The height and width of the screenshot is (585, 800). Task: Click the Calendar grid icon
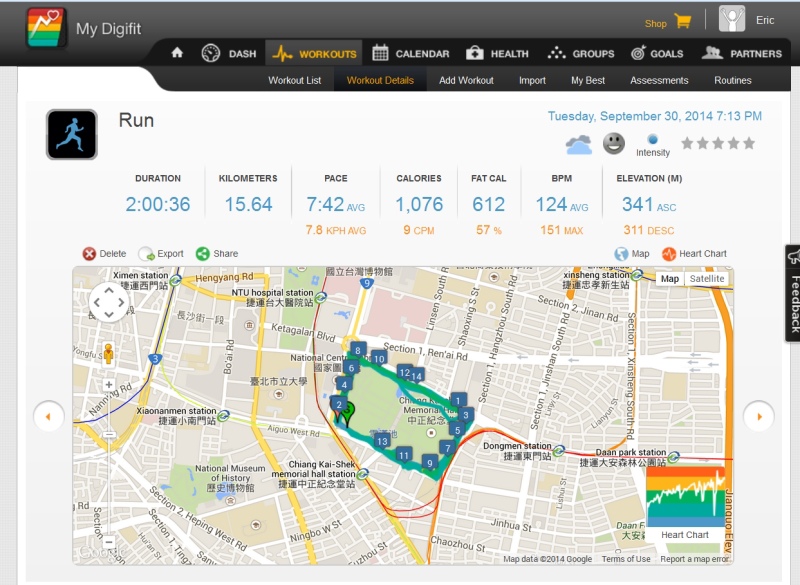click(x=380, y=53)
